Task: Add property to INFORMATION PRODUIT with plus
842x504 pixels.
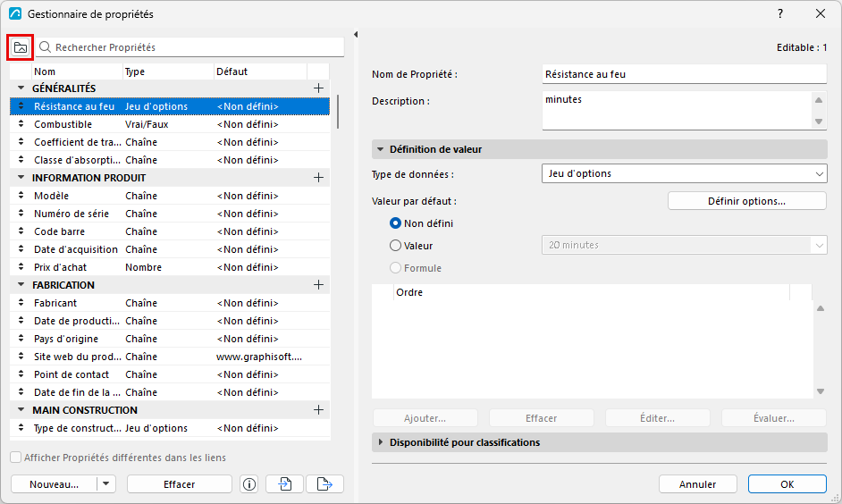Action: (318, 178)
